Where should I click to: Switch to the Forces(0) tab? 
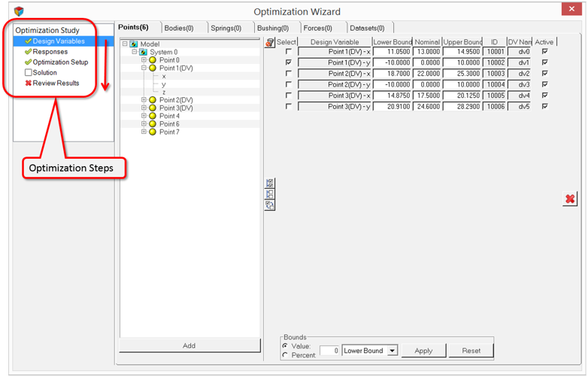[317, 28]
